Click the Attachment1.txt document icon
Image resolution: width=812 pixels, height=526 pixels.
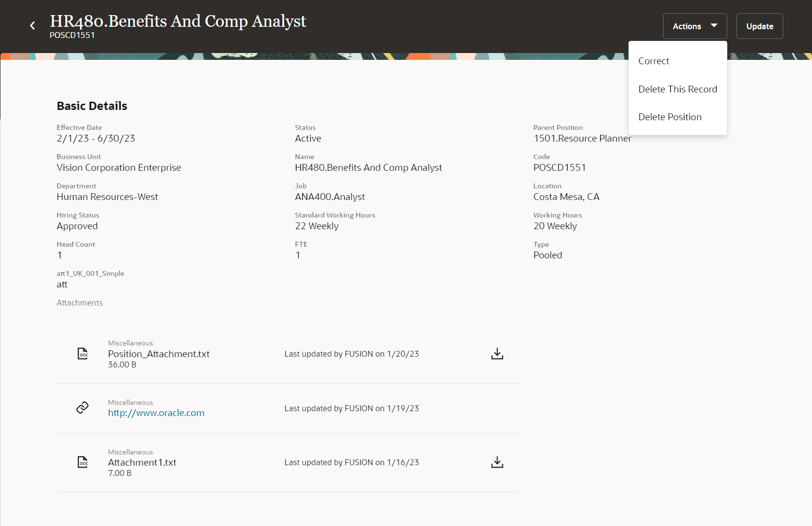tap(83, 462)
